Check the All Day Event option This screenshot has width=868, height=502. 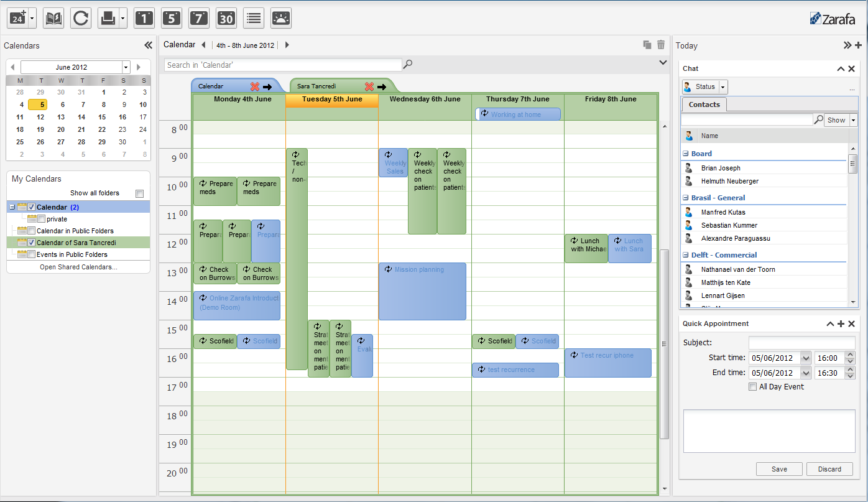(752, 386)
